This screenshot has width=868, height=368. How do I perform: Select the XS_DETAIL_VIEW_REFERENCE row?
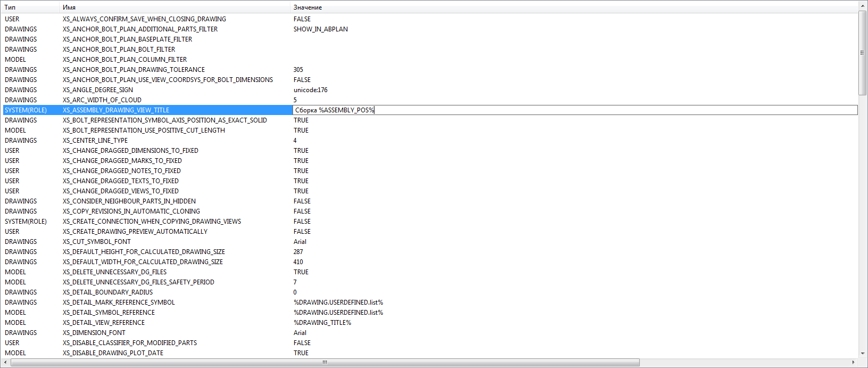click(104, 323)
